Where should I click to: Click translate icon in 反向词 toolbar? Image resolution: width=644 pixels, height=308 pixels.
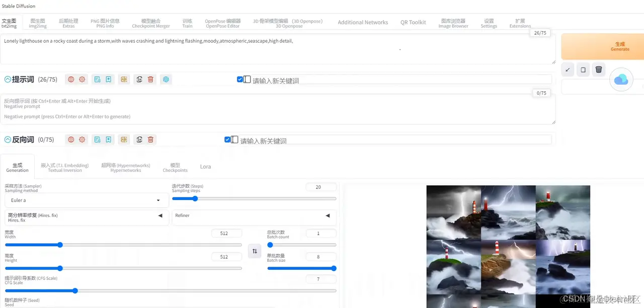[124, 140]
